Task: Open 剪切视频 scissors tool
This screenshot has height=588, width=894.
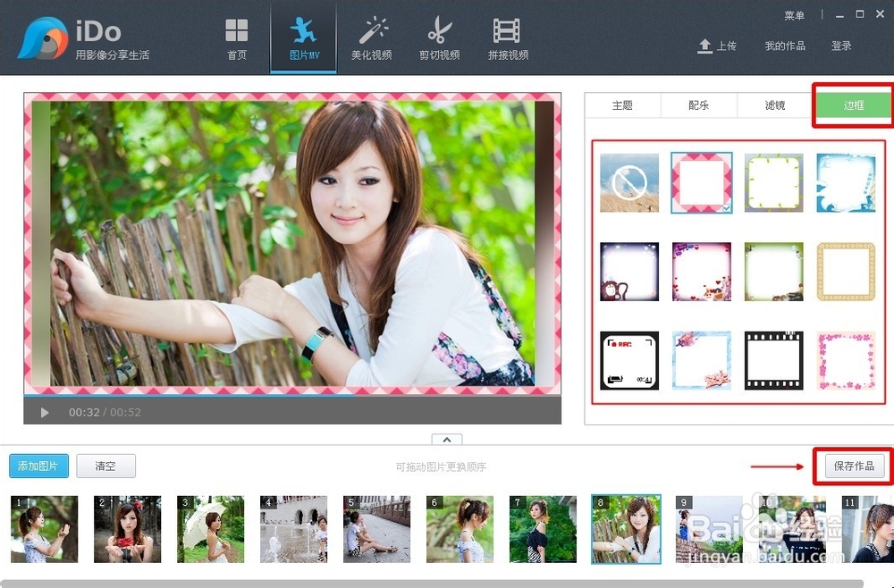Action: point(439,38)
